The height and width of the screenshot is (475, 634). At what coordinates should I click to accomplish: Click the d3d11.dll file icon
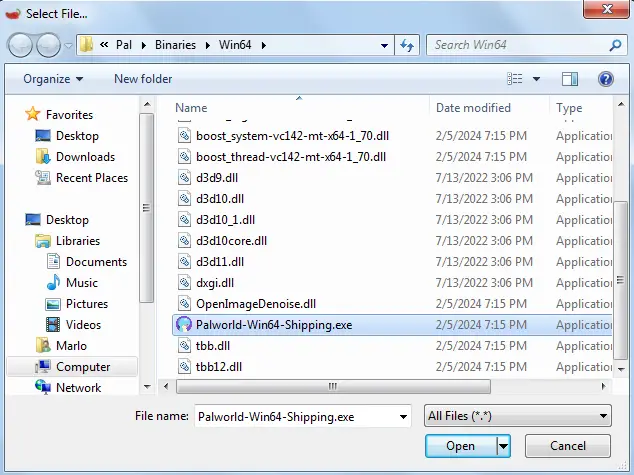pyautogui.click(x=184, y=262)
